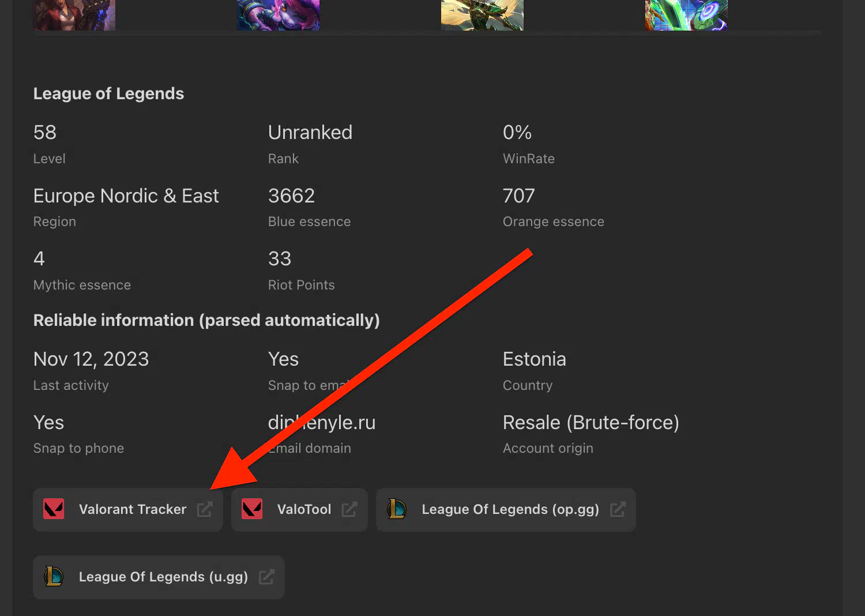Select the first champion skin thumbnail
Screen dimensions: 865x616
[74, 15]
